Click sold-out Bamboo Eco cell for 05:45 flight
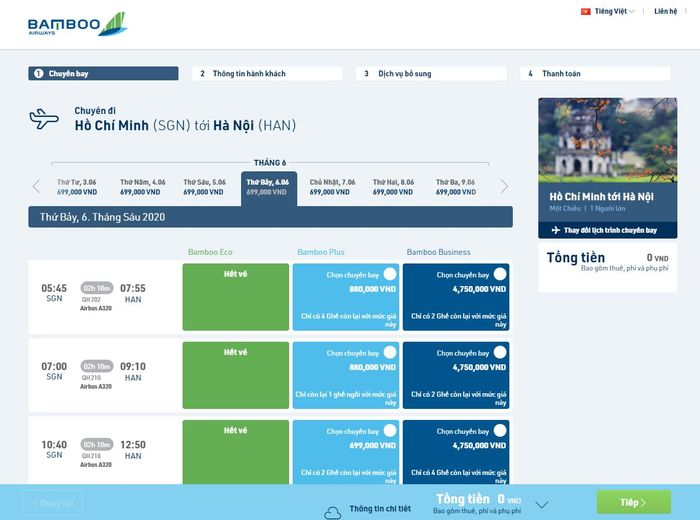Screen dimensions: 700x520 [236, 297]
